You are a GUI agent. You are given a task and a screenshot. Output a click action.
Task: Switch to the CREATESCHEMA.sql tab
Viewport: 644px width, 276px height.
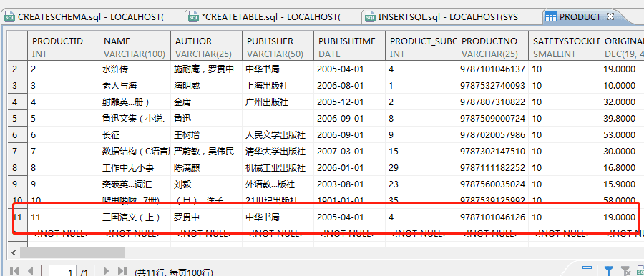tap(90, 17)
